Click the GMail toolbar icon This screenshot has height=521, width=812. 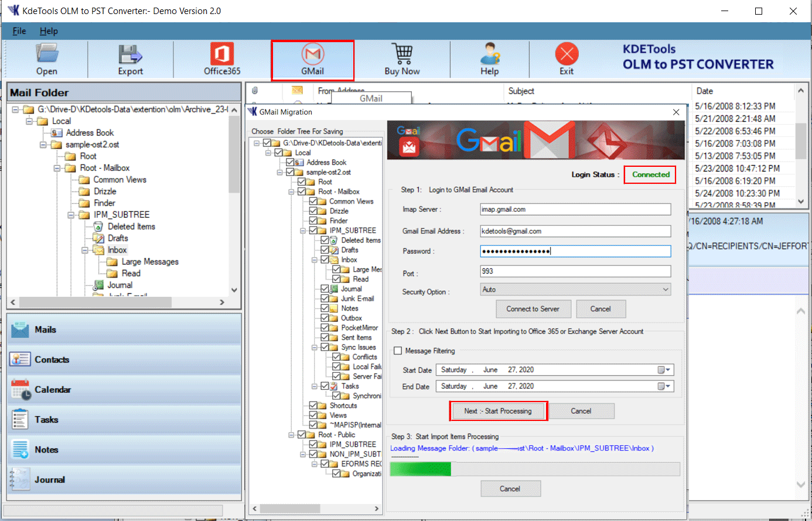pos(313,54)
